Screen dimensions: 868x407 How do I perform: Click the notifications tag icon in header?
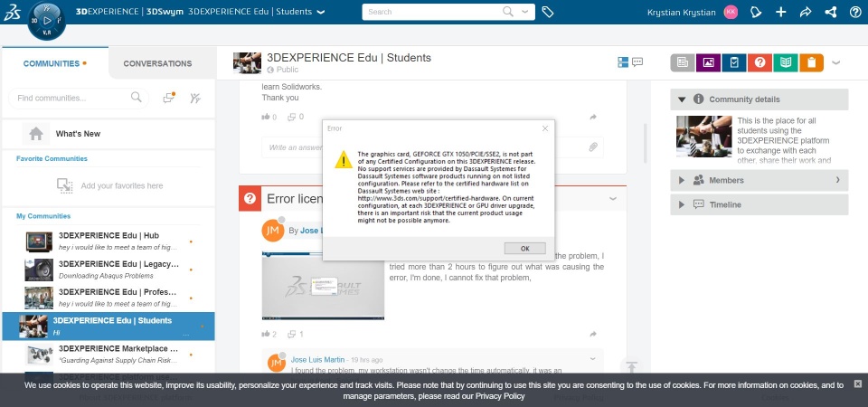pos(756,12)
